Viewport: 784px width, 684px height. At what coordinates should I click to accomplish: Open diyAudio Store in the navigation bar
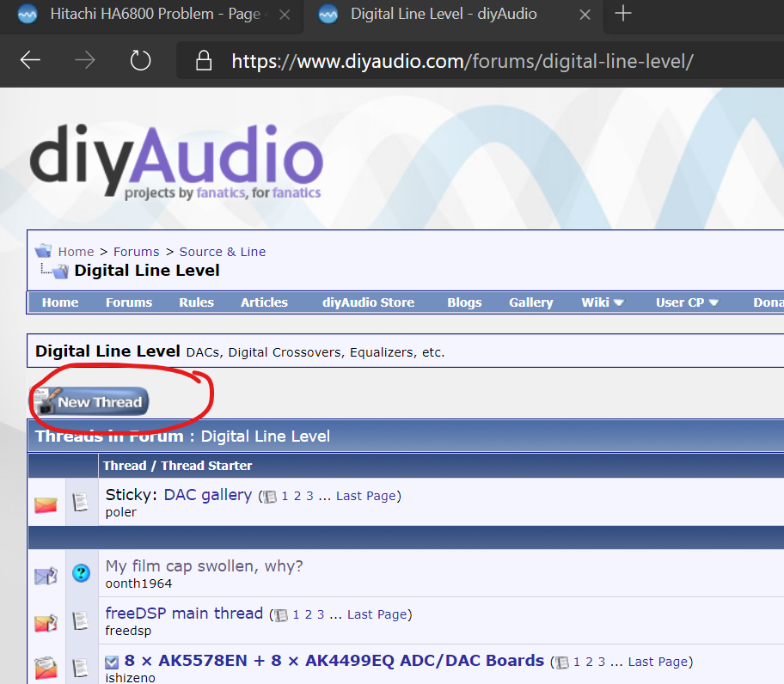[368, 302]
